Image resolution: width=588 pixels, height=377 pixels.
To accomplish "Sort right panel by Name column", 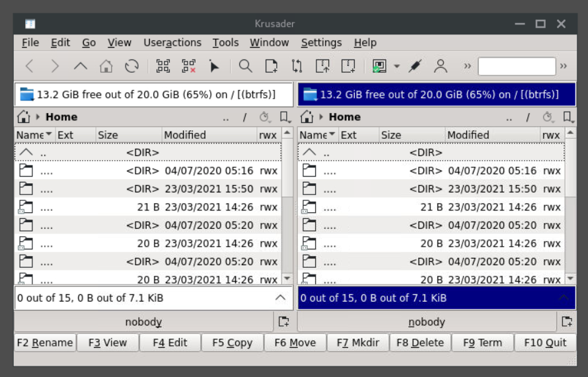I will tap(318, 135).
